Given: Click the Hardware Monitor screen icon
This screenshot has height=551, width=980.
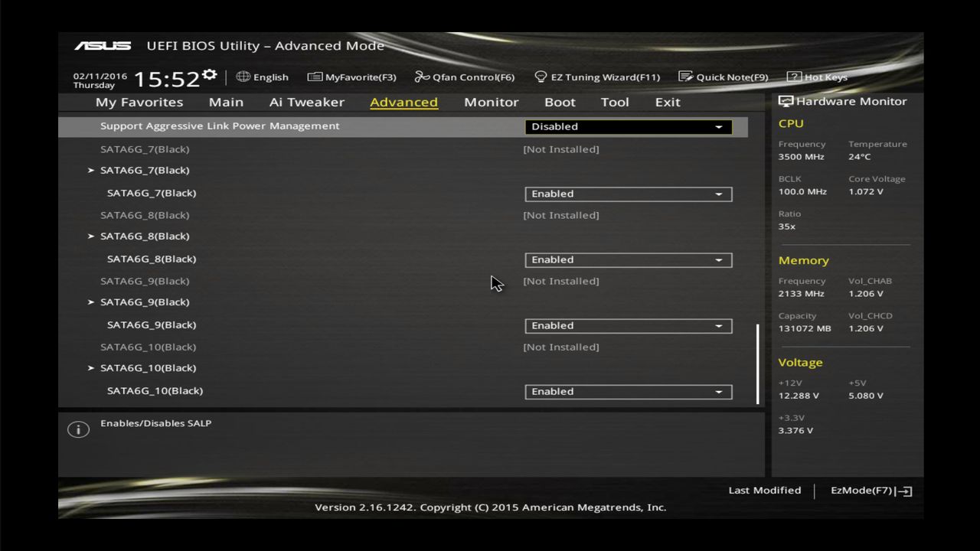Looking at the screenshot, I should pyautogui.click(x=786, y=101).
